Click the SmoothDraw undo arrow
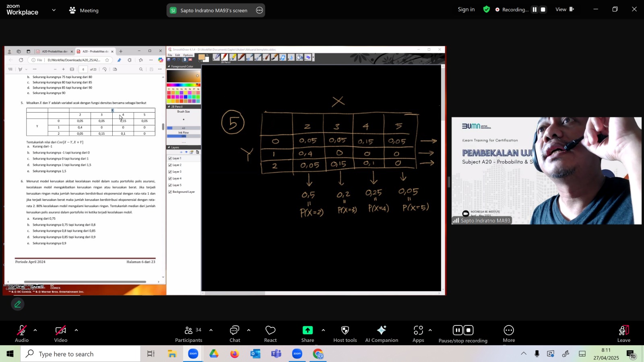Image resolution: width=644 pixels, height=362 pixels. tap(174, 60)
